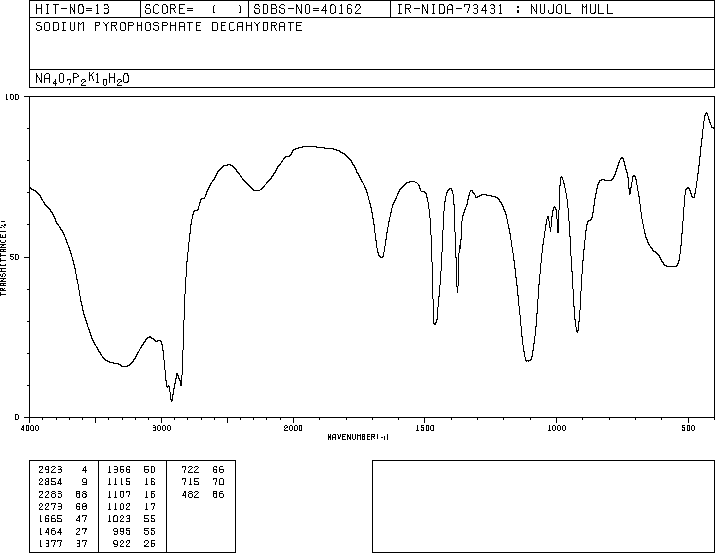Click the SCORE field in header

tap(194, 9)
